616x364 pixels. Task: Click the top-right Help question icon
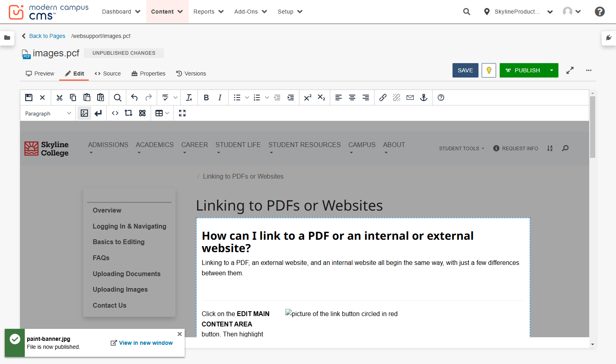coord(600,12)
